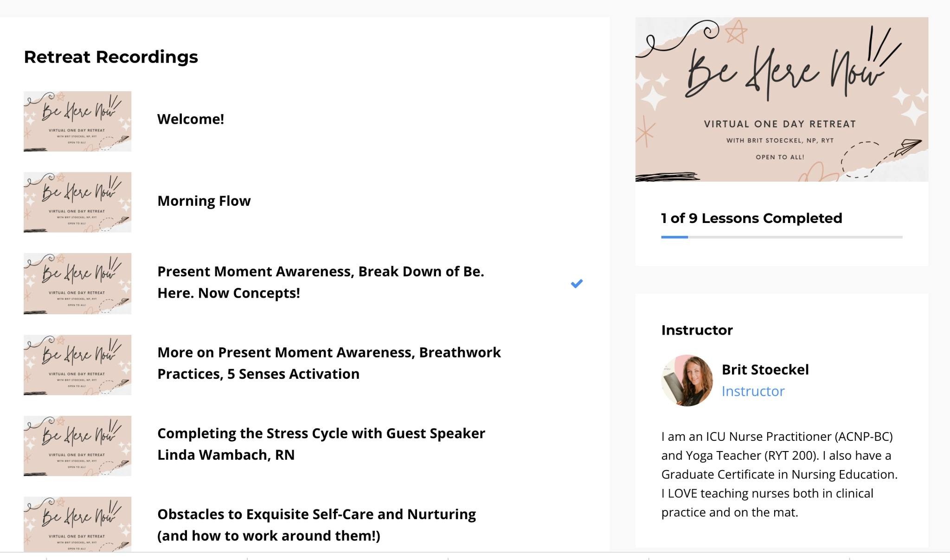Open Obstacles to Exquisite Self-Care lesson title
The height and width of the screenshot is (560, 950).
[316, 525]
